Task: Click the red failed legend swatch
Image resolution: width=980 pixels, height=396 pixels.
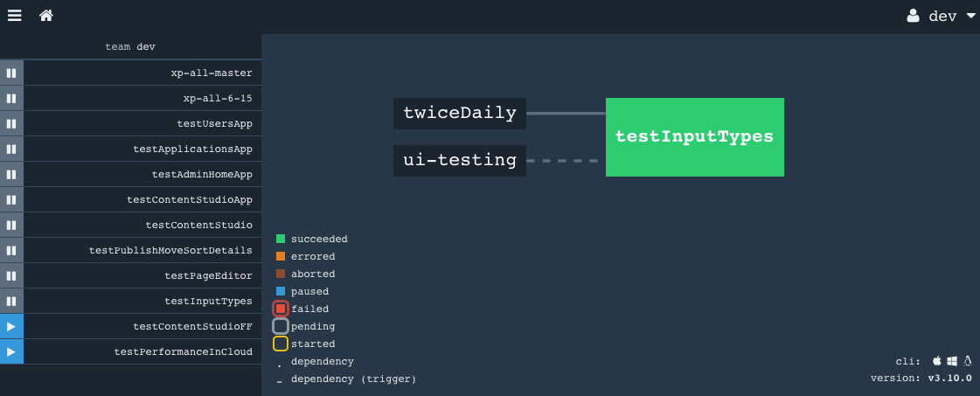Action: coord(281,309)
